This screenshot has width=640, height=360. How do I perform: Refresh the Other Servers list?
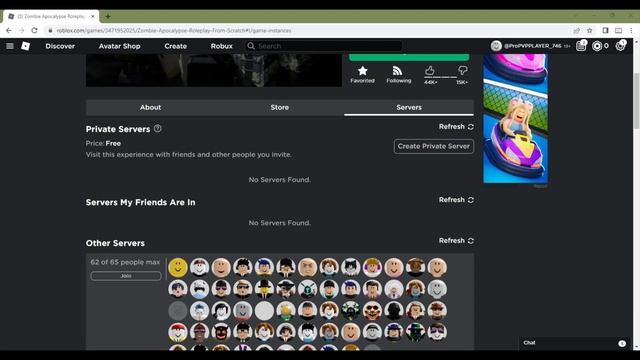(456, 241)
